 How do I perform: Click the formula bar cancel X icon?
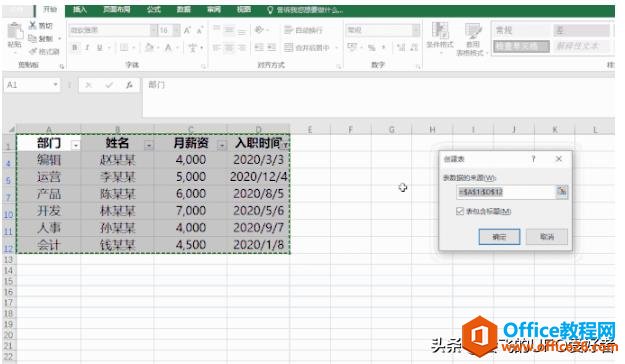coord(88,85)
